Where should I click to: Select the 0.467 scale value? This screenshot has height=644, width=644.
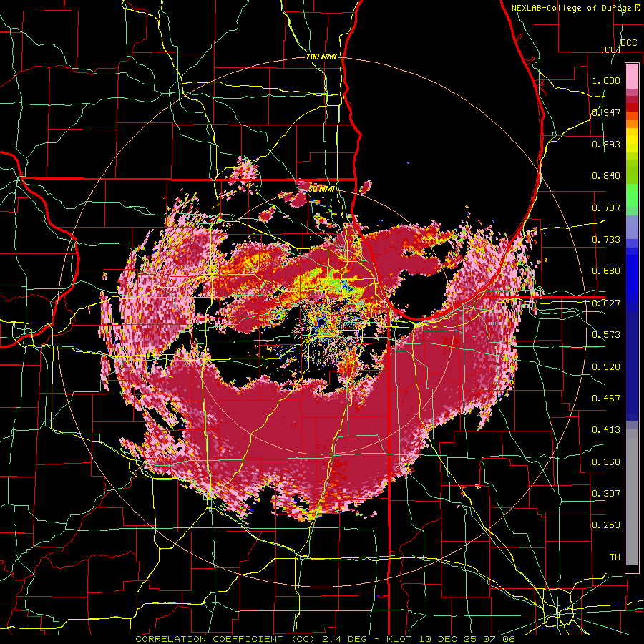[x=606, y=399]
